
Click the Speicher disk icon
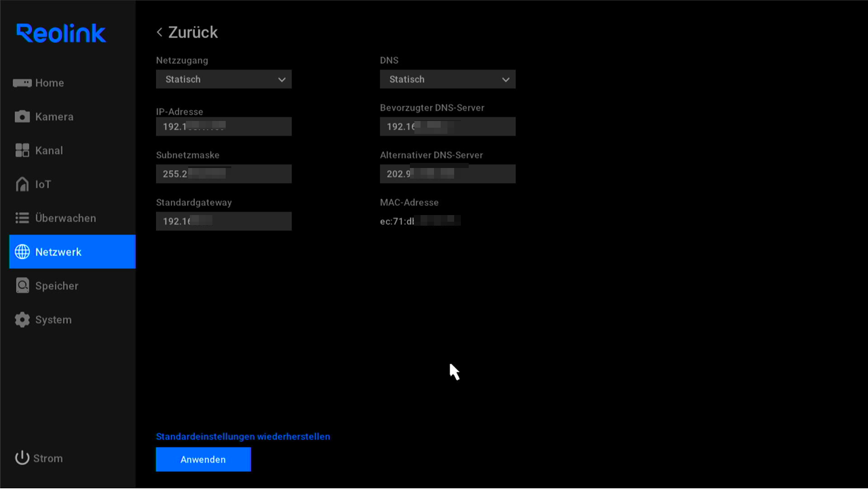pos(22,286)
